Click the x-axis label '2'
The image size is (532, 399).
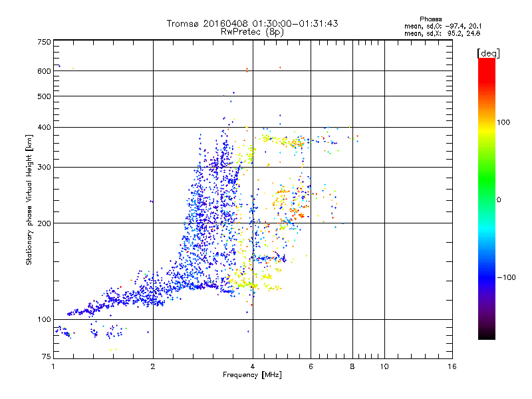pos(153,366)
